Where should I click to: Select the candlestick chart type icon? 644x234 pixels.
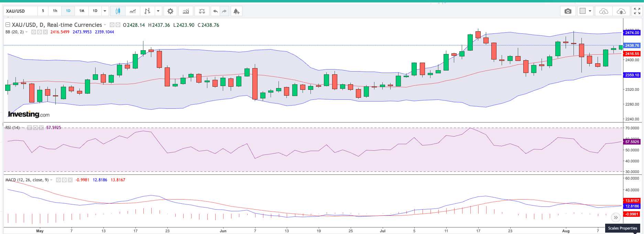tap(118, 11)
